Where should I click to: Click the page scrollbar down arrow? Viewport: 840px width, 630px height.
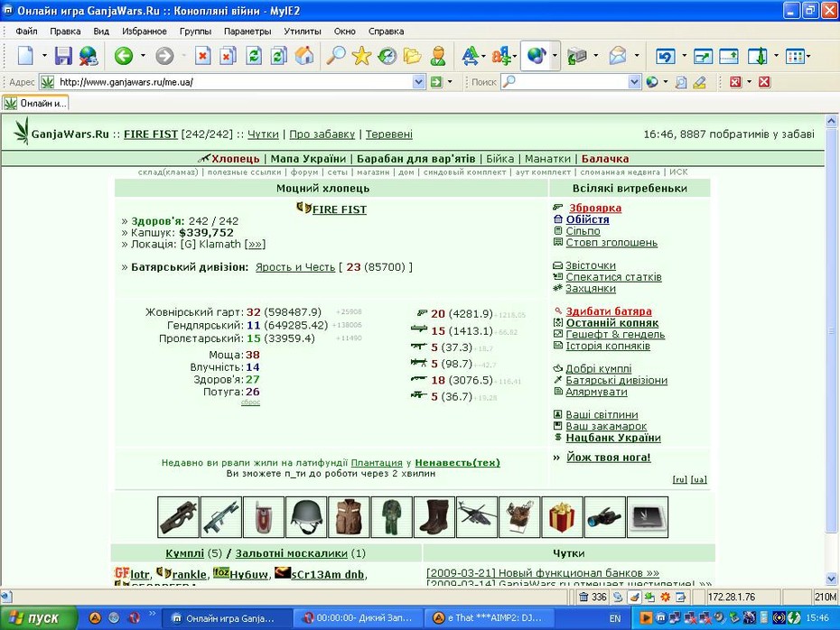pyautogui.click(x=831, y=579)
